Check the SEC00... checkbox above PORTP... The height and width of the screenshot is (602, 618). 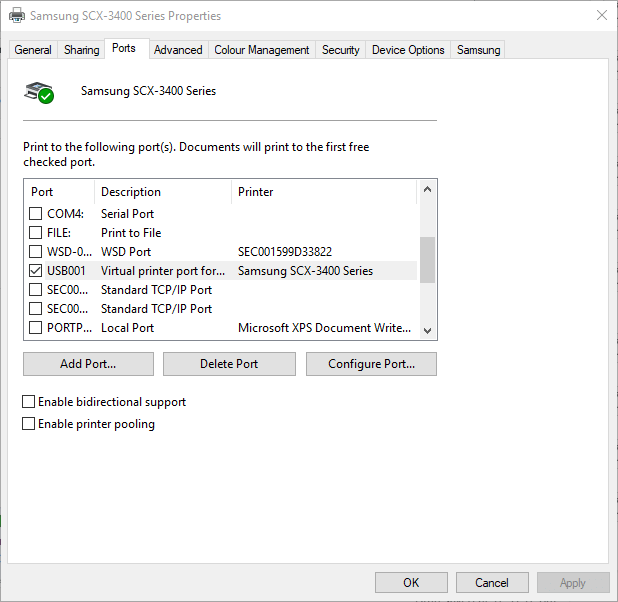35,309
